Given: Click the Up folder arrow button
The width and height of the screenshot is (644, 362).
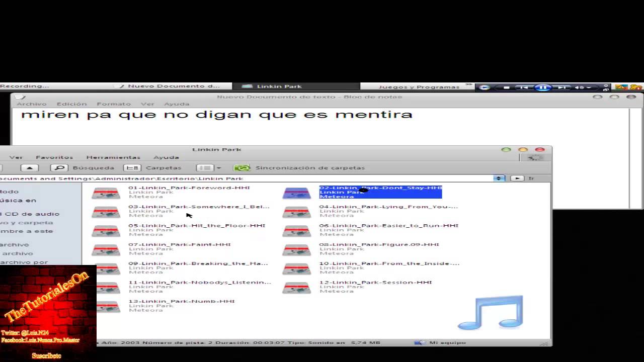Looking at the screenshot, I should pyautogui.click(x=30, y=168).
